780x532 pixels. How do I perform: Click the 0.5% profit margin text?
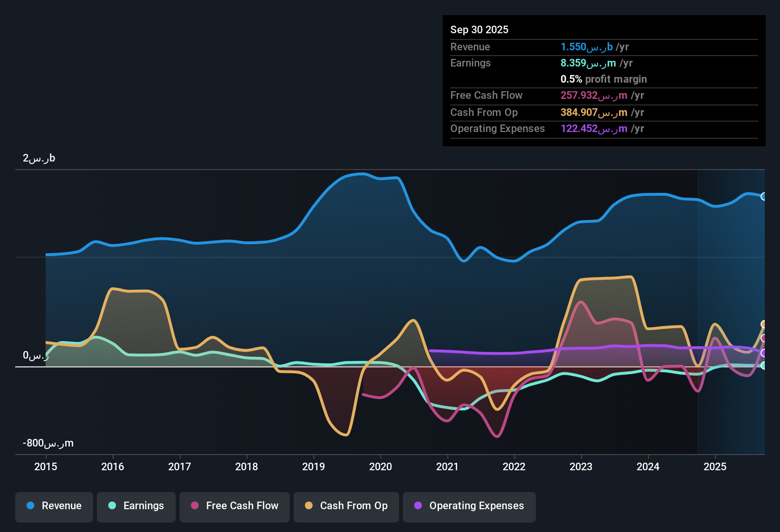(x=603, y=79)
